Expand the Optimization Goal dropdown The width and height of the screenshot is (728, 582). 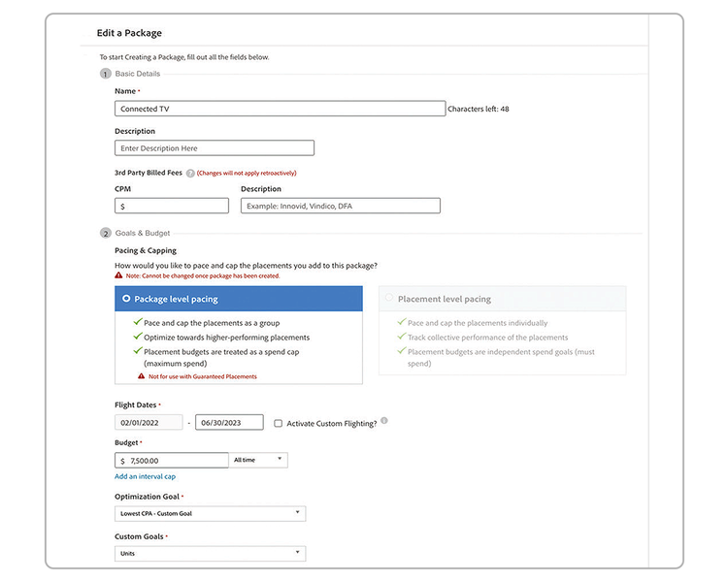click(210, 513)
